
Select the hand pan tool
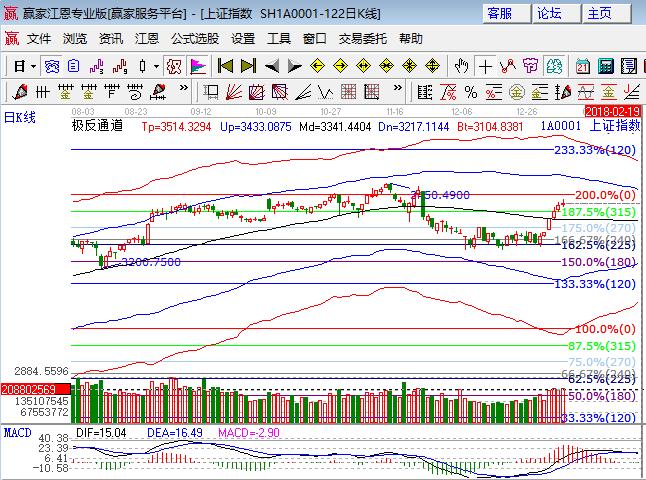[461, 66]
